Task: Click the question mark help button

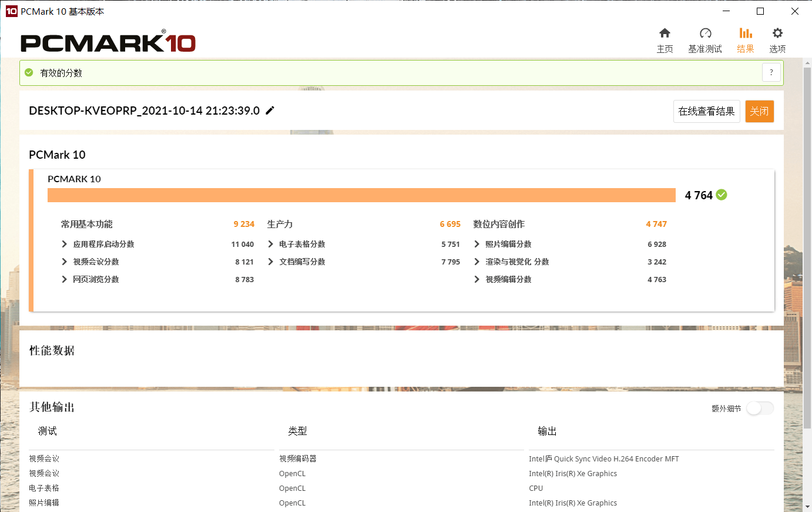Action: (771, 73)
